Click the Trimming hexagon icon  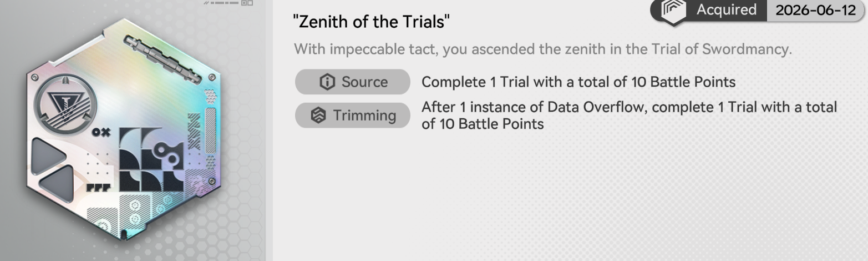click(x=319, y=116)
